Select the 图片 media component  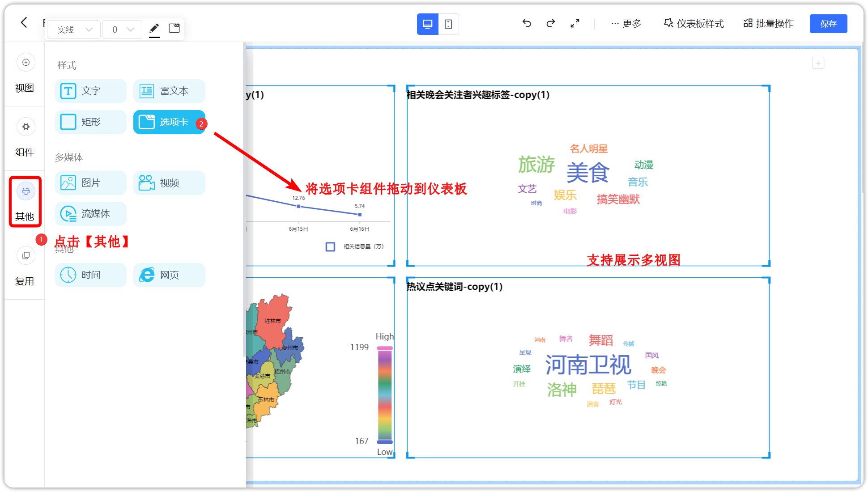tap(90, 182)
